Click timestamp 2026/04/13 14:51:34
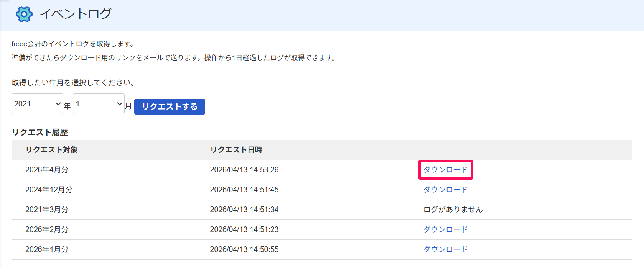The height and width of the screenshot is (267, 644). coord(244,210)
